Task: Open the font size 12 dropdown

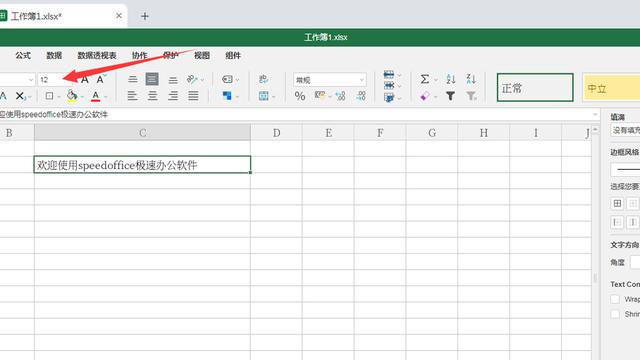Action: pos(57,80)
